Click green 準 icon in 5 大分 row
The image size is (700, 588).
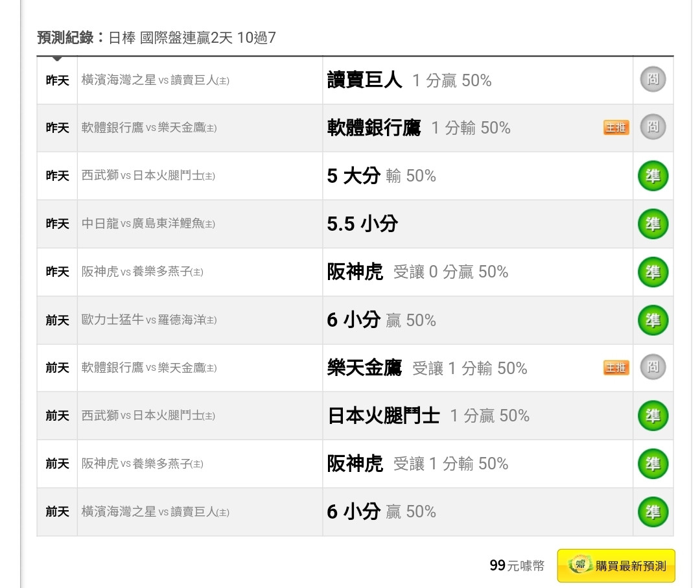click(653, 176)
